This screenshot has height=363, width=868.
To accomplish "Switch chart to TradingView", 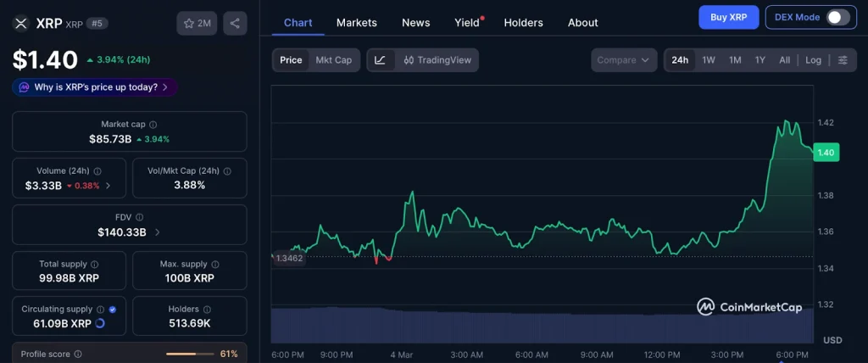I will tap(437, 60).
